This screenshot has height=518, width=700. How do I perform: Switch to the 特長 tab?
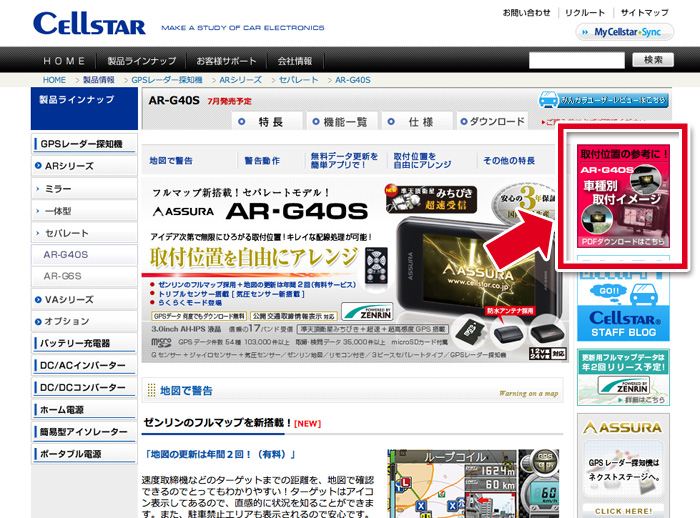point(267,121)
